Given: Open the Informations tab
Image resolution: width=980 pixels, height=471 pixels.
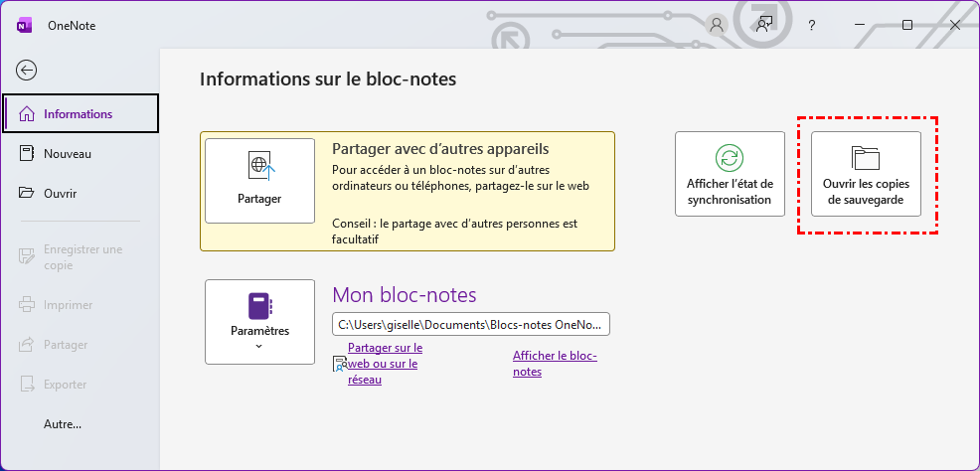Looking at the screenshot, I should (80, 113).
